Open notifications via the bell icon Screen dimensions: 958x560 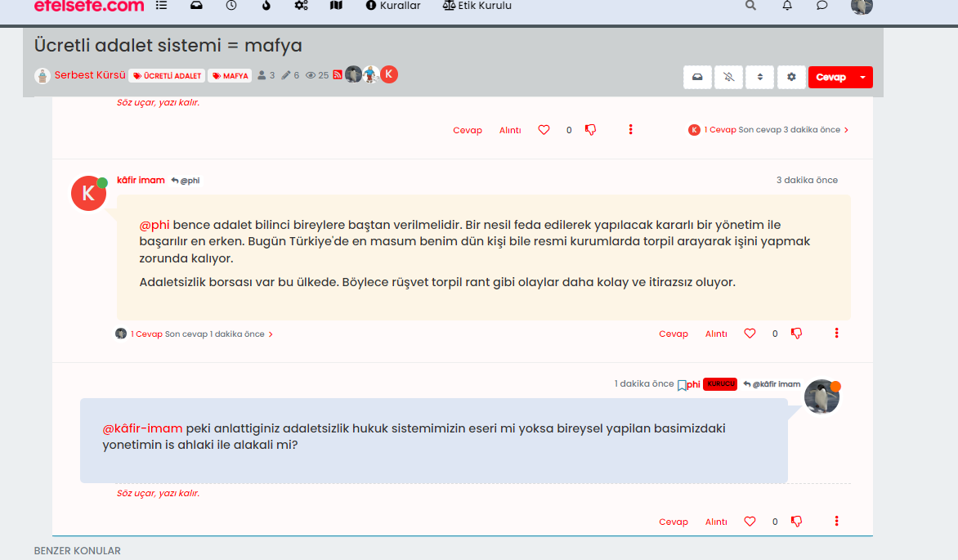786,6
